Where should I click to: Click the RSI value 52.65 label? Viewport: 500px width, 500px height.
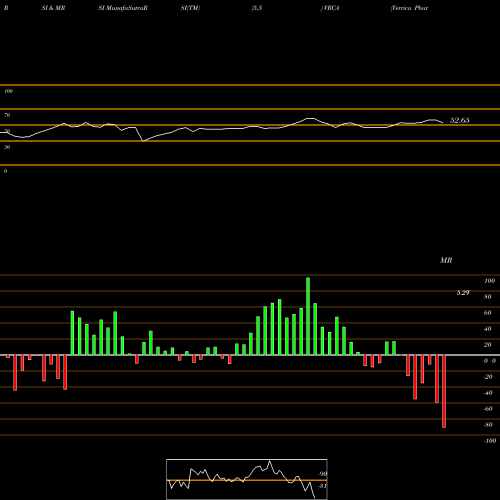[x=459, y=120]
